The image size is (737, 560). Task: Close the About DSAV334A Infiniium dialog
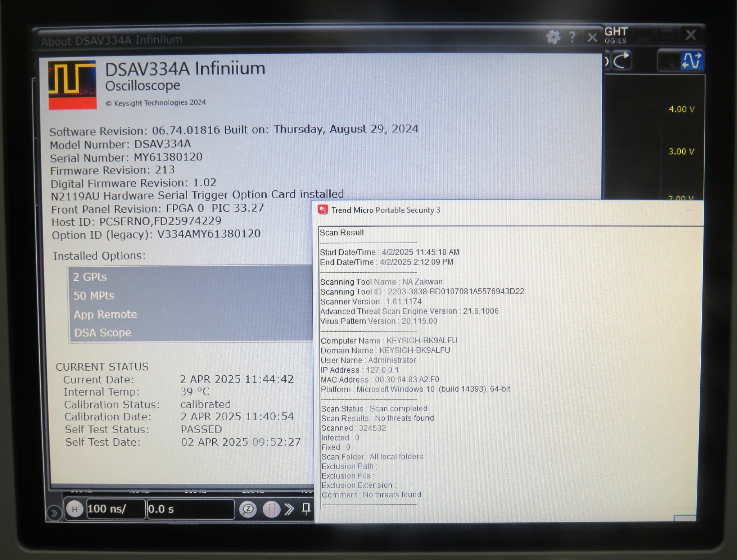click(x=592, y=37)
